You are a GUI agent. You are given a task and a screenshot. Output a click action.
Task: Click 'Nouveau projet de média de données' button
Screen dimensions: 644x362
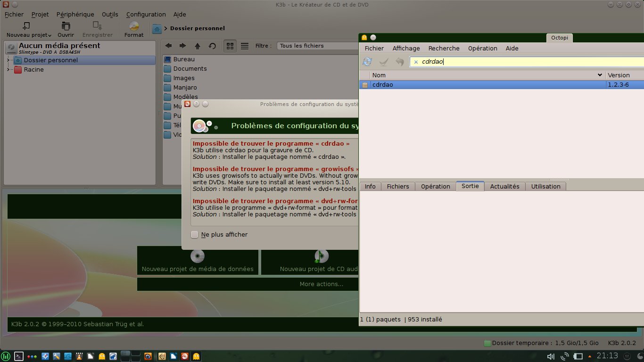198,261
